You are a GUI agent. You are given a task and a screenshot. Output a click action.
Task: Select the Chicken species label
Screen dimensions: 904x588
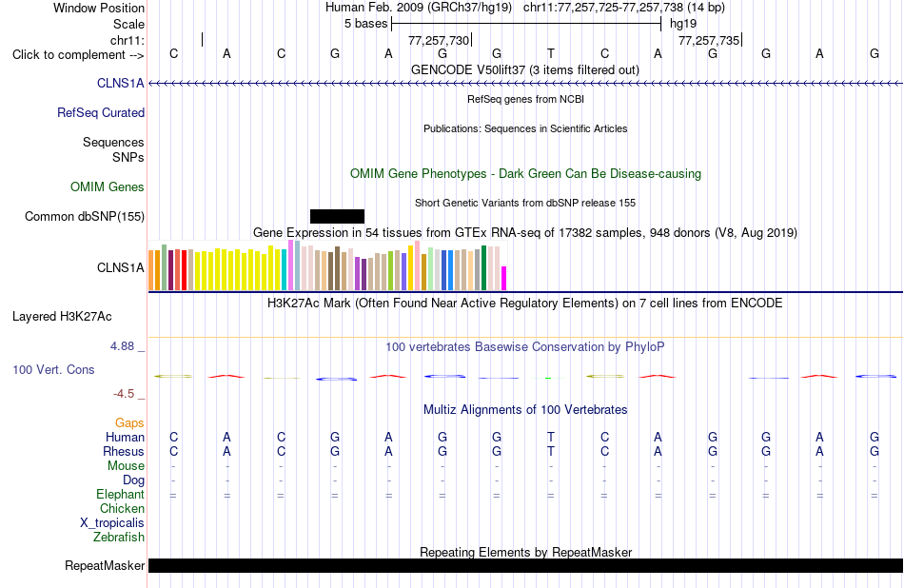pos(122,508)
